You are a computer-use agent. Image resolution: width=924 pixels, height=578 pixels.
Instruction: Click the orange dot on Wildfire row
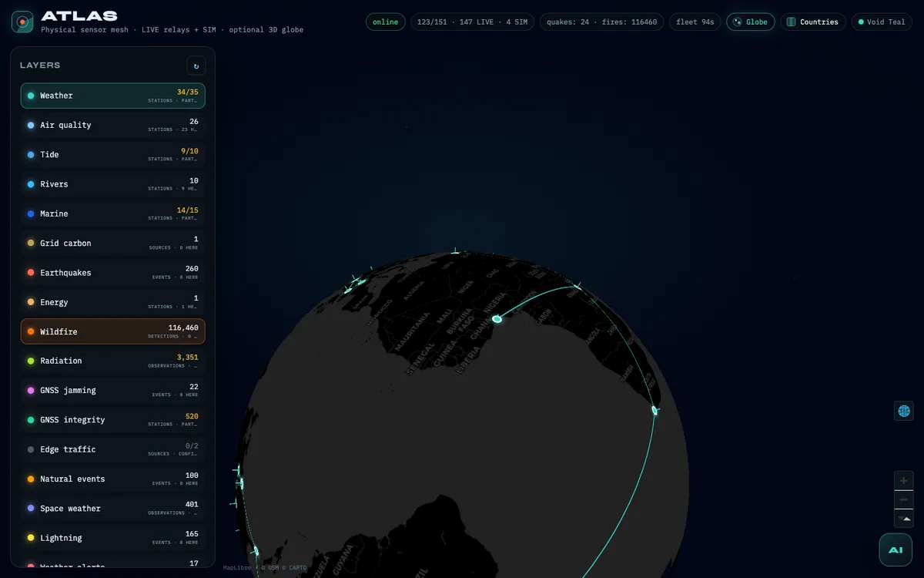(x=31, y=332)
